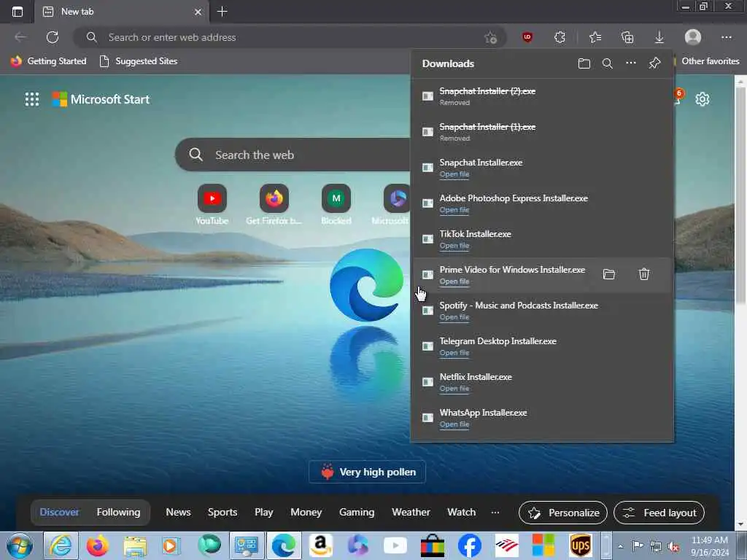Open the Feed layout button
Image resolution: width=747 pixels, height=560 pixels.
659,513
